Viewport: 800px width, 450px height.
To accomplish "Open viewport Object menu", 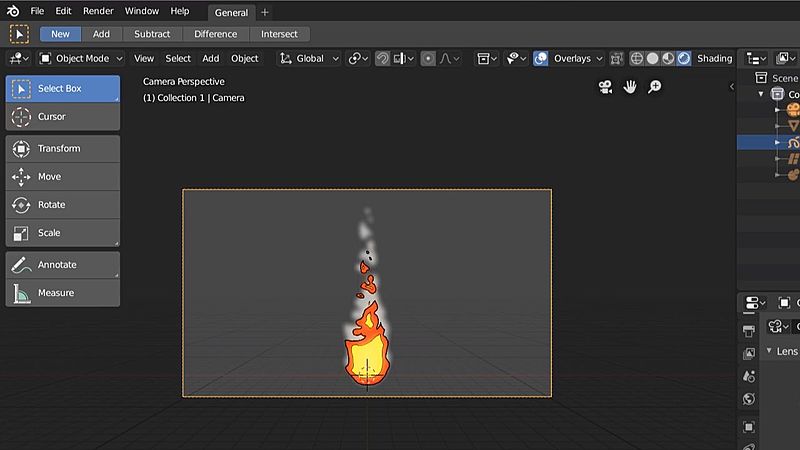I will point(245,59).
